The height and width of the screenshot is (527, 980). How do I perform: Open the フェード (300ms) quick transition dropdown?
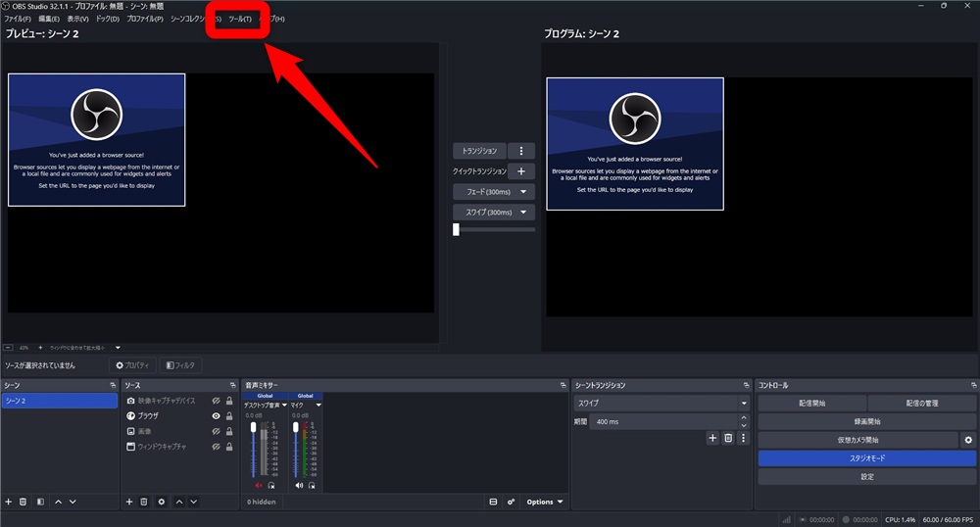[494, 192]
